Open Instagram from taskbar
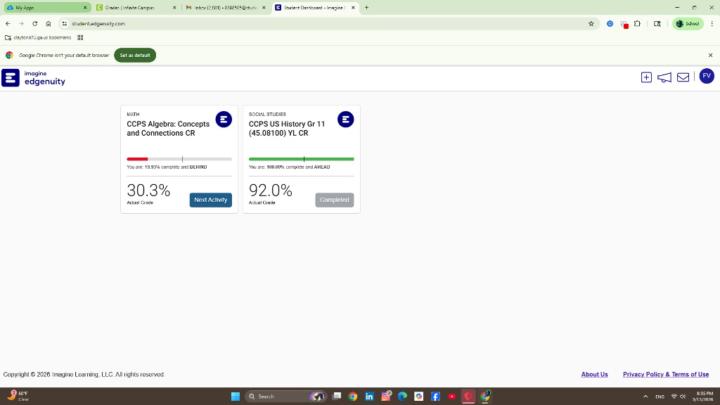This screenshot has width=720, height=405. (x=386, y=396)
